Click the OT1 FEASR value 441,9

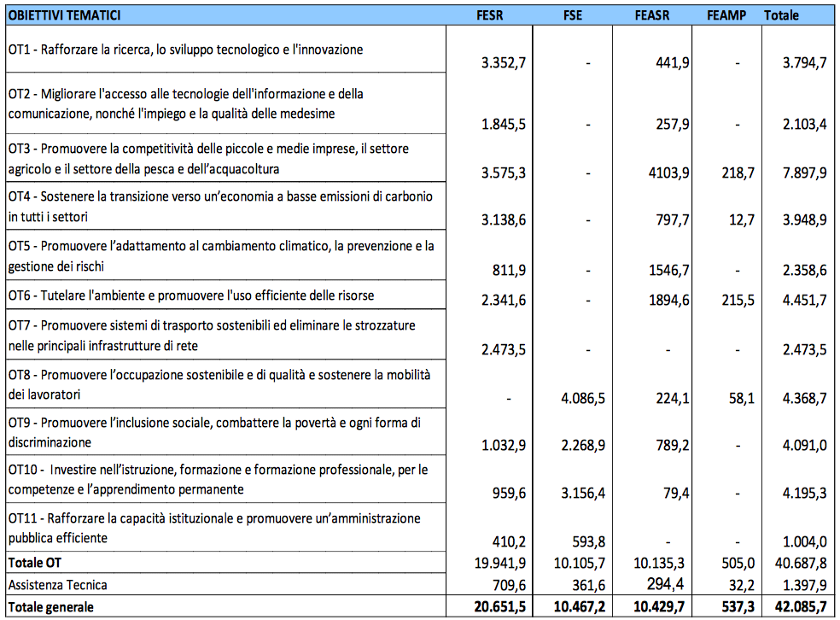(673, 63)
